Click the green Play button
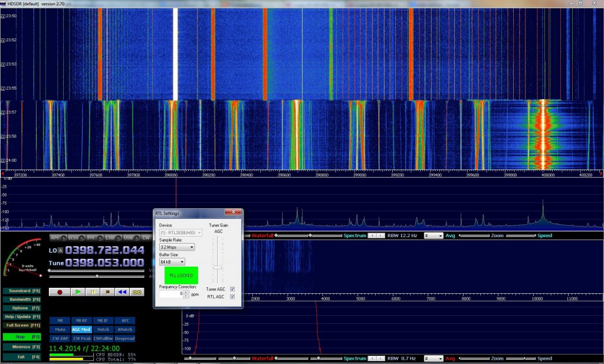 pyautogui.click(x=77, y=291)
